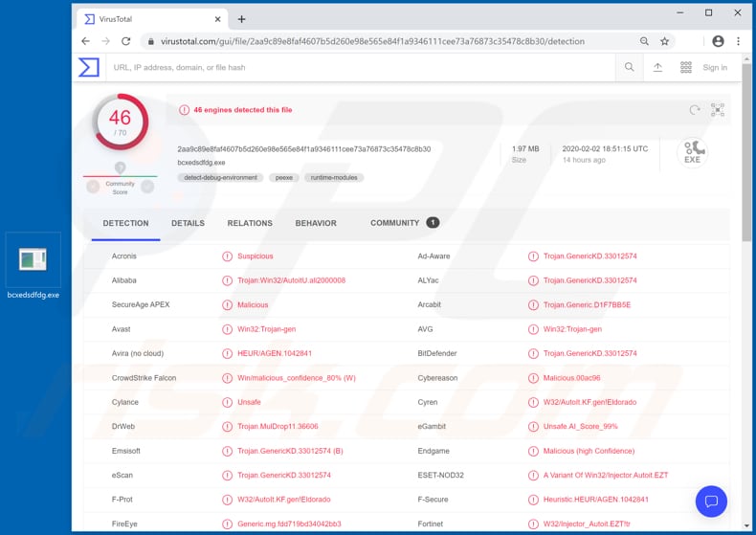
Task: Click the VirusTotal logo icon
Action: (x=89, y=67)
